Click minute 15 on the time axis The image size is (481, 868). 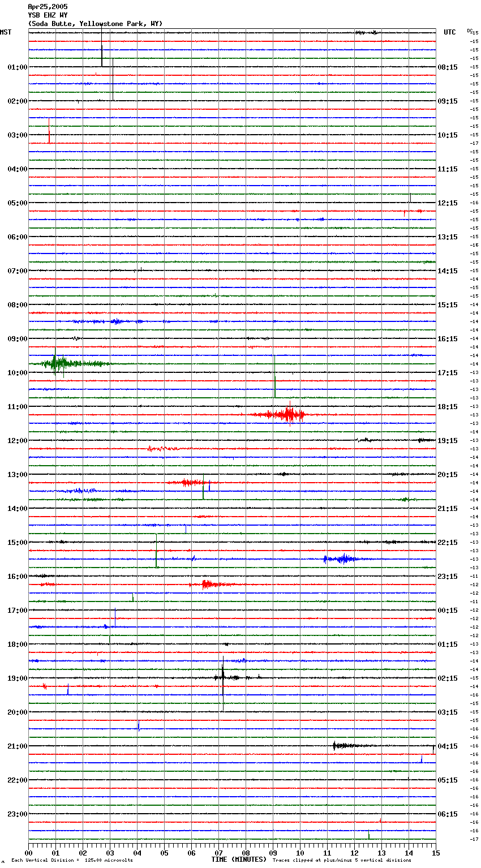click(x=435, y=853)
